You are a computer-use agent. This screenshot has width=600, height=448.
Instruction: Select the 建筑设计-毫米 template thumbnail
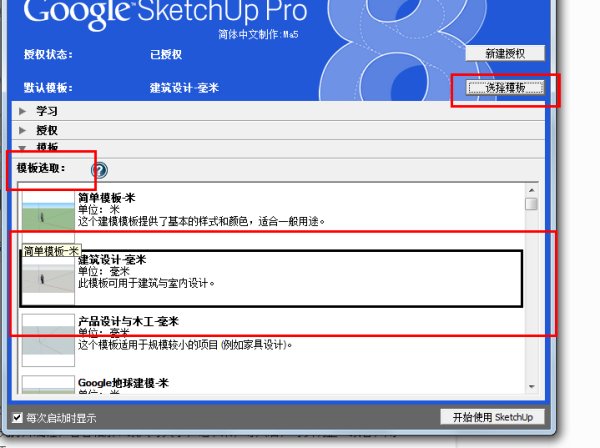[48, 279]
